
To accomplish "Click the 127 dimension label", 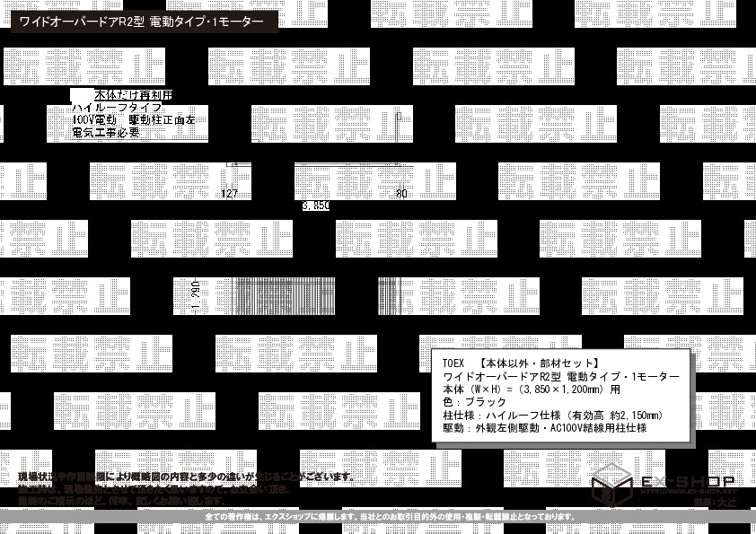I will (x=229, y=193).
